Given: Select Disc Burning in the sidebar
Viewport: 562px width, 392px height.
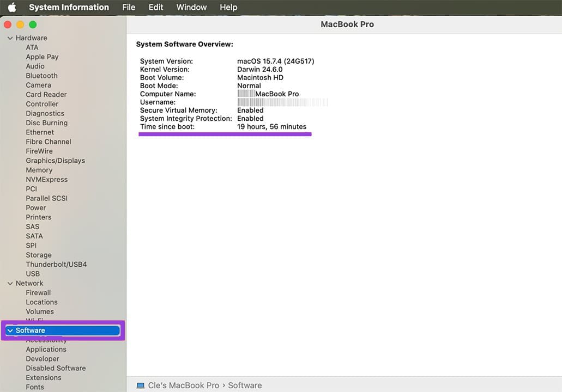Looking at the screenshot, I should point(46,123).
